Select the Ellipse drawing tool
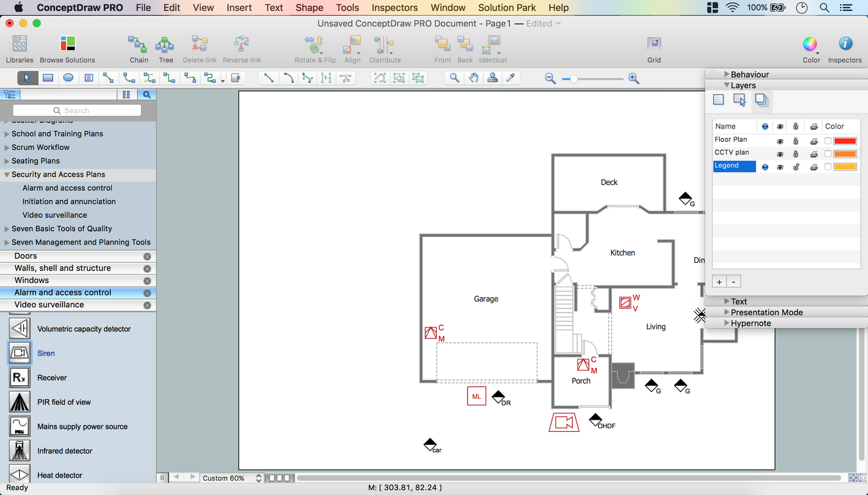 click(x=68, y=78)
